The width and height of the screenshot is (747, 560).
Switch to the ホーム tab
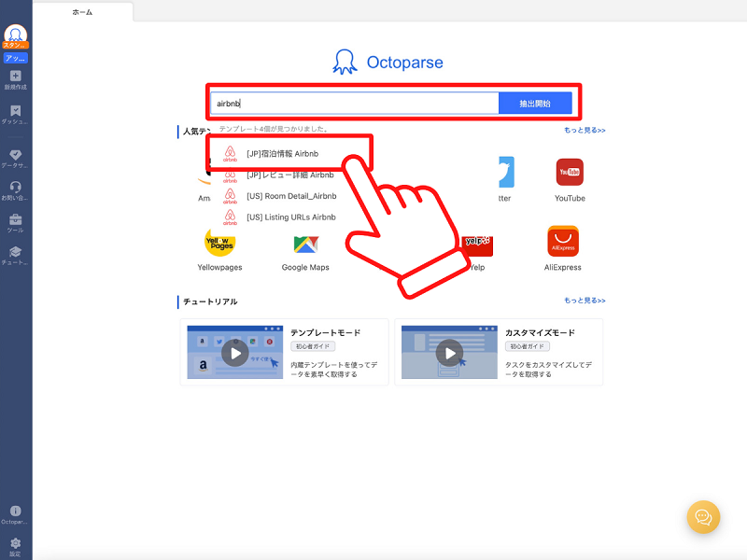tap(83, 12)
